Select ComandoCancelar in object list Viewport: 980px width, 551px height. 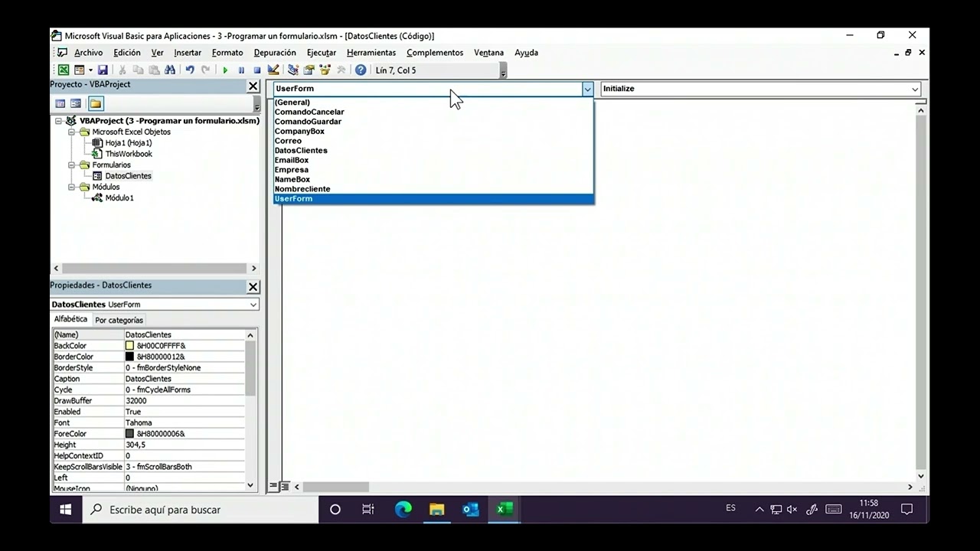[433, 112]
